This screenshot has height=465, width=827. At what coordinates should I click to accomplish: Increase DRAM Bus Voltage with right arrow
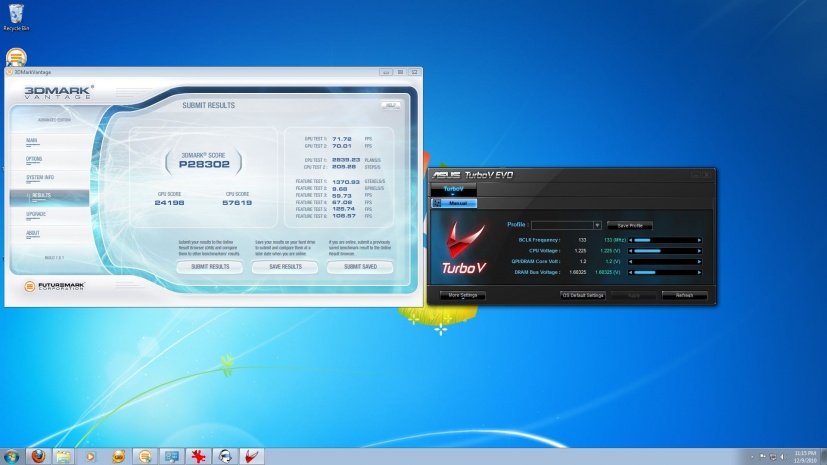pos(699,273)
